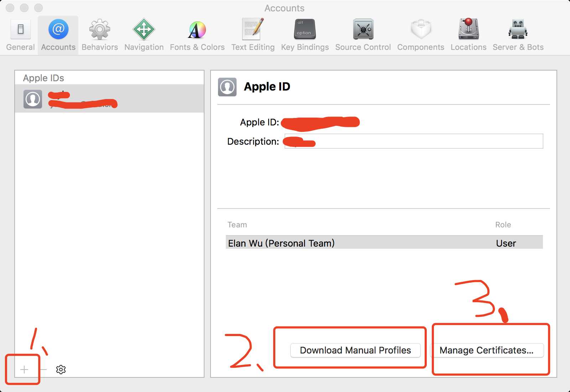Viewport: 570px width, 392px height.
Task: Open Manage Certificates dialog
Action: 487,350
